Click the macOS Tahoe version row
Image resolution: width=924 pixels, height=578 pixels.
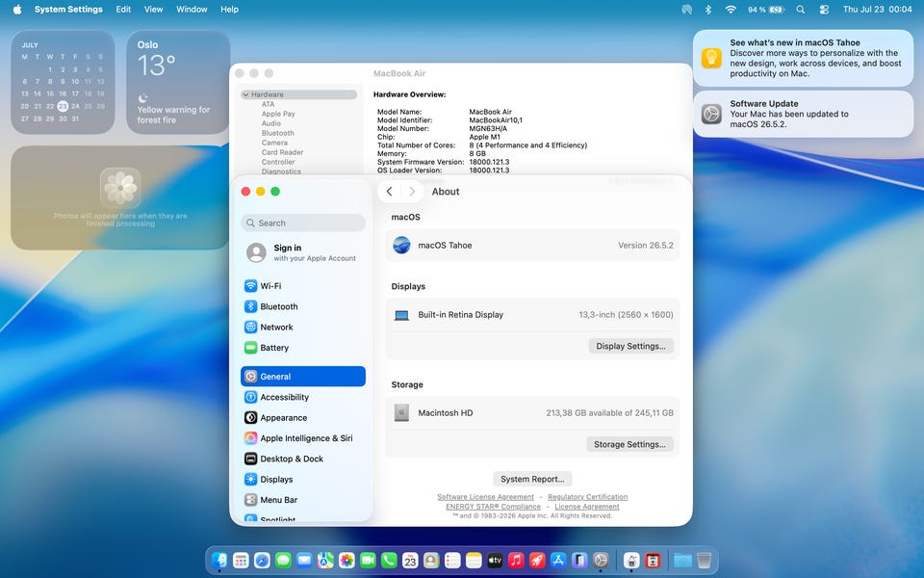[532, 246]
